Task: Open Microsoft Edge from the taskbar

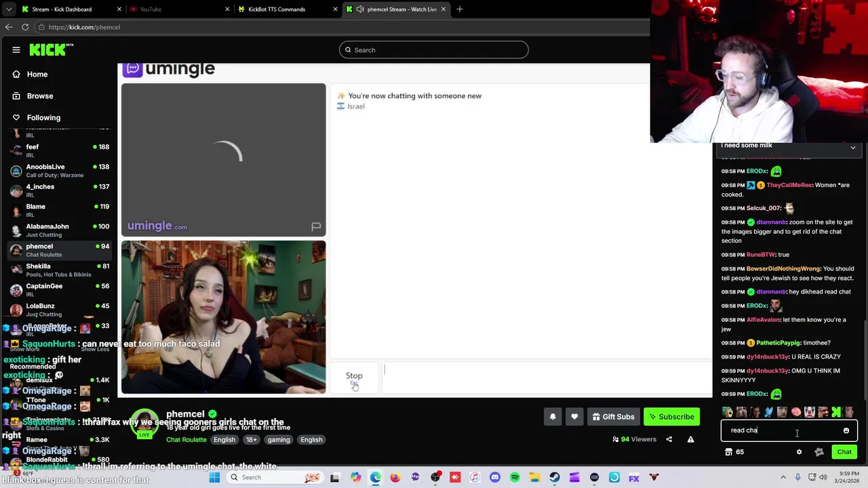Action: tap(375, 477)
